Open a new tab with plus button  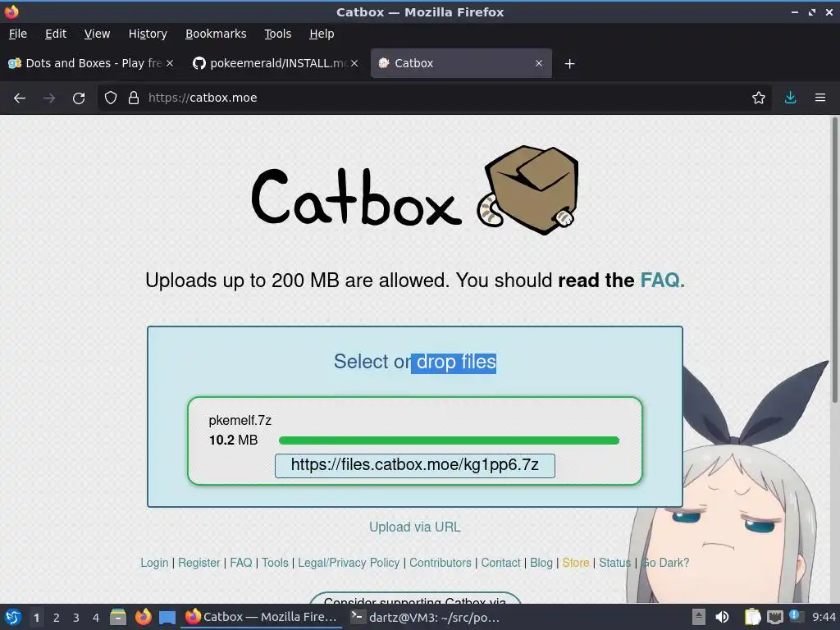569,64
